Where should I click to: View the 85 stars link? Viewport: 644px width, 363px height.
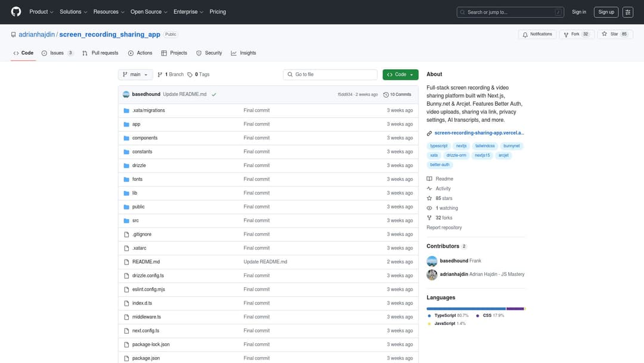(x=444, y=198)
